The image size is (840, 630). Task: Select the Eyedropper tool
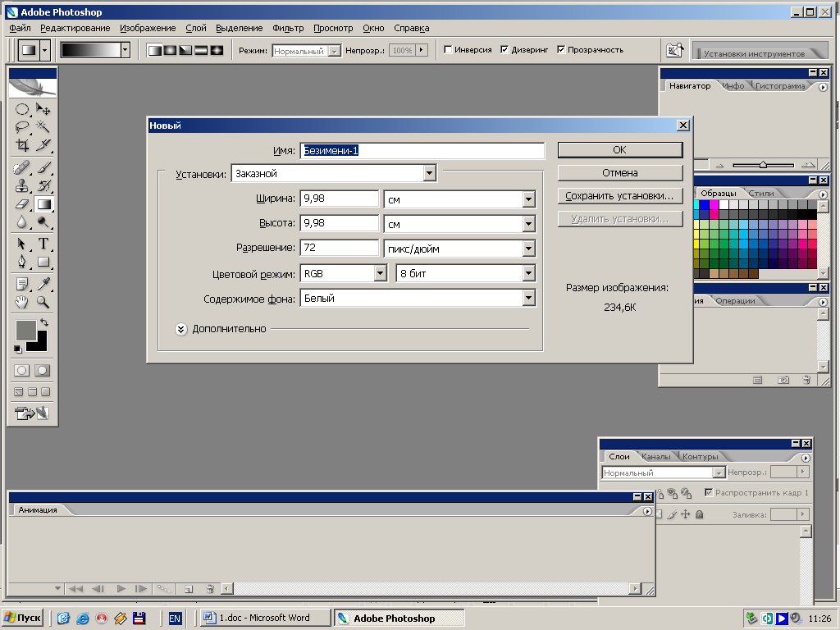pyautogui.click(x=43, y=284)
